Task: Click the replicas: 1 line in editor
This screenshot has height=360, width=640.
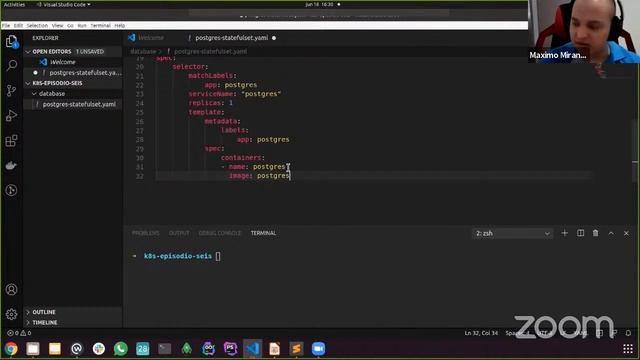Action: coord(210,103)
